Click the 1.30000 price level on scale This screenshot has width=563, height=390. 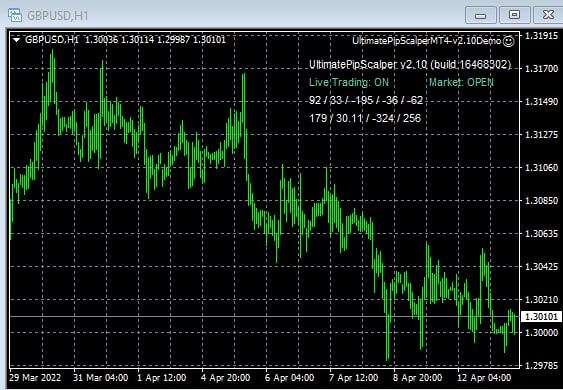point(541,333)
